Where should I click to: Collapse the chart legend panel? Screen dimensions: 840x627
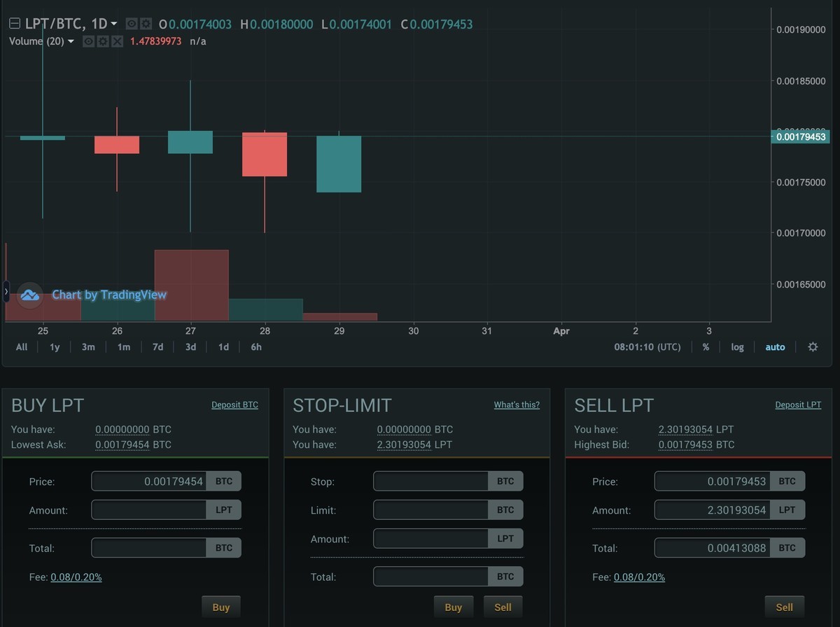point(14,22)
